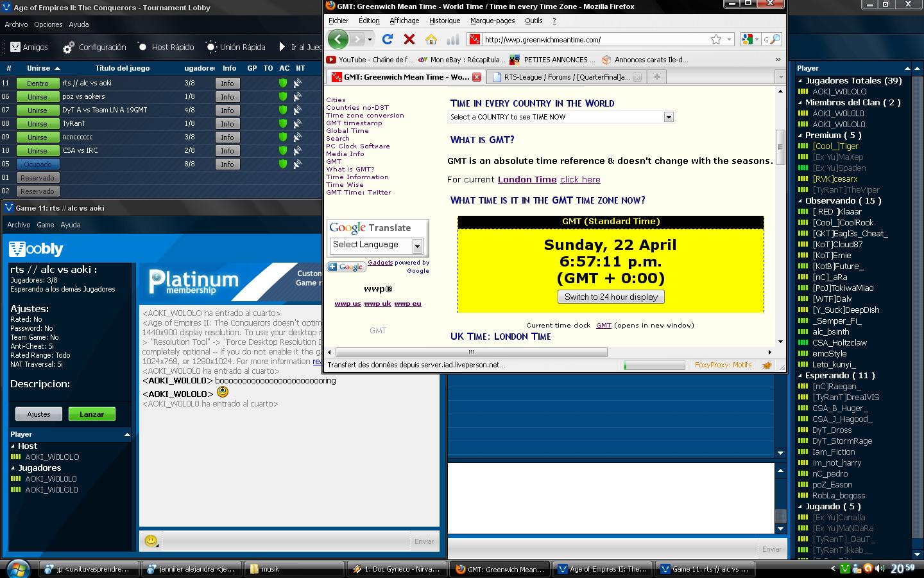
Task: Open the Firefox history dropdown arrow
Action: point(370,39)
